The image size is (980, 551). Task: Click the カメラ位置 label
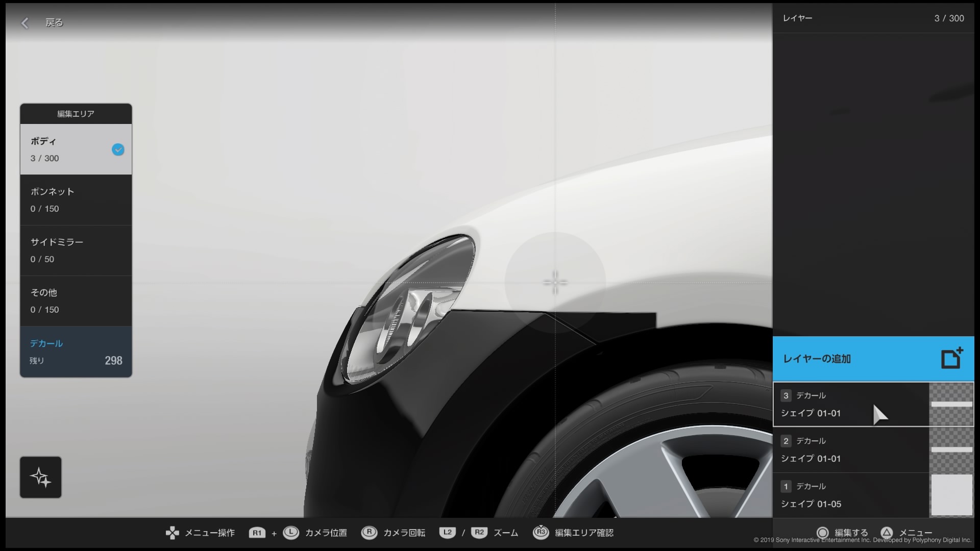pos(326,533)
